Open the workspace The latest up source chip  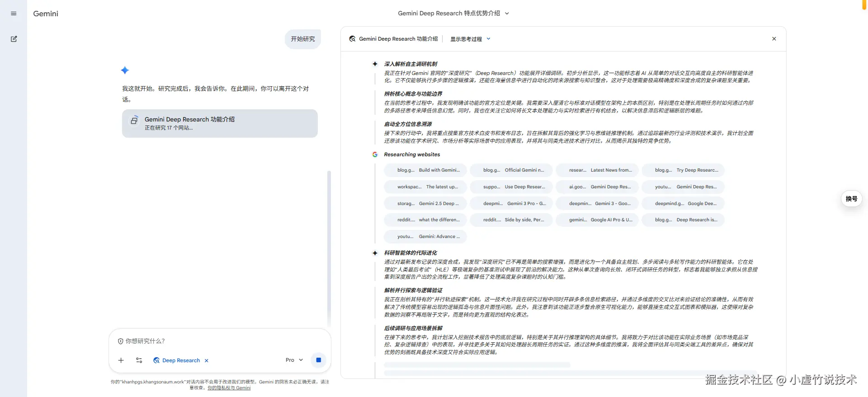click(425, 187)
